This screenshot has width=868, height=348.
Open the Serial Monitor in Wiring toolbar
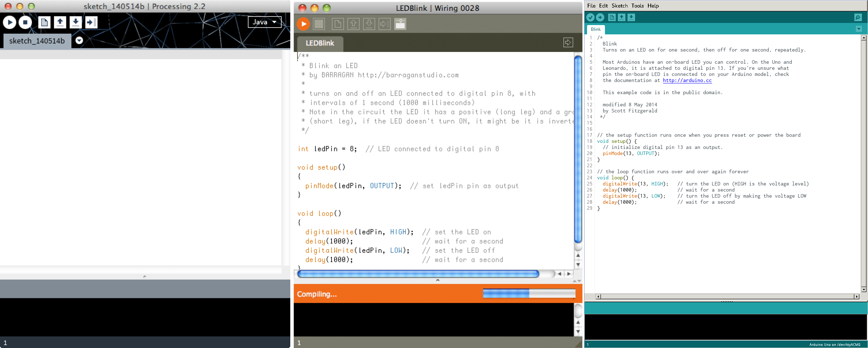point(400,24)
